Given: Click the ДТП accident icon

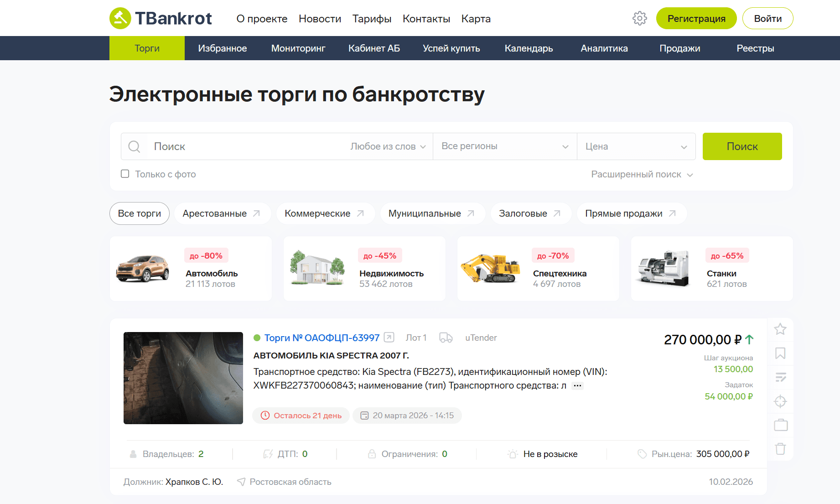Looking at the screenshot, I should (268, 454).
